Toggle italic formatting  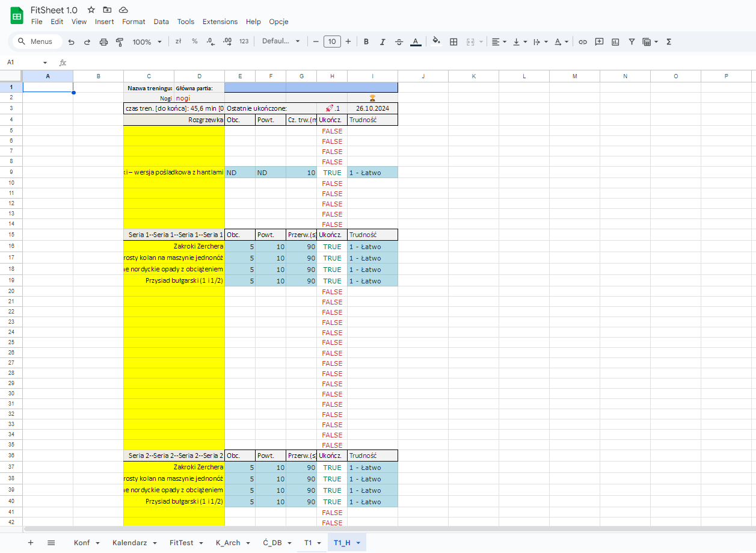(382, 42)
